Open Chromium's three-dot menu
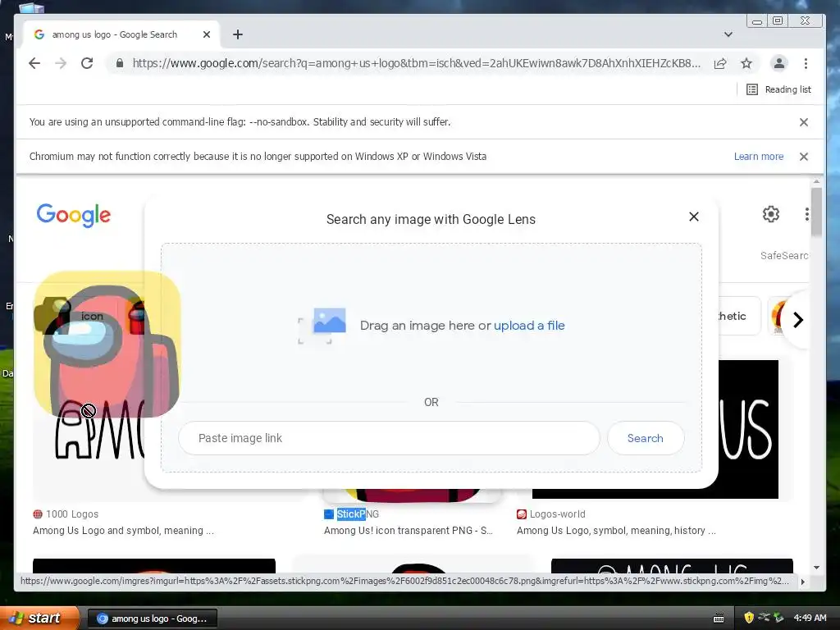 tap(806, 63)
